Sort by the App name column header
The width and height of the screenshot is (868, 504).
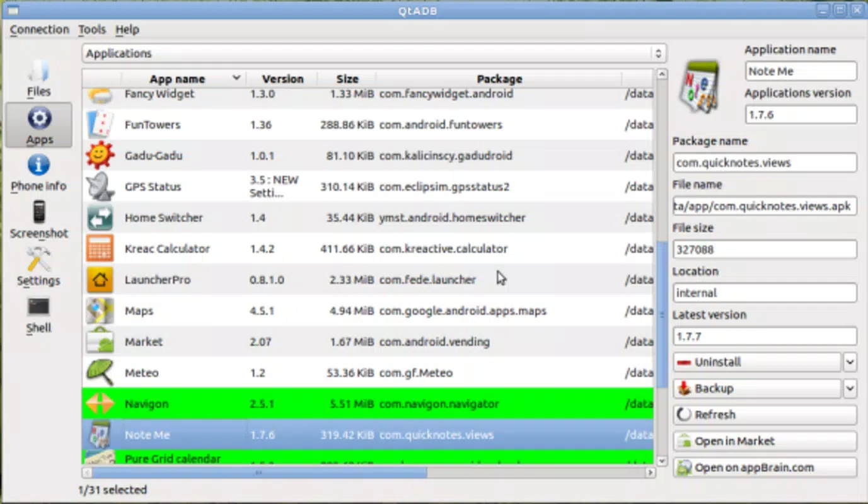[183, 79]
